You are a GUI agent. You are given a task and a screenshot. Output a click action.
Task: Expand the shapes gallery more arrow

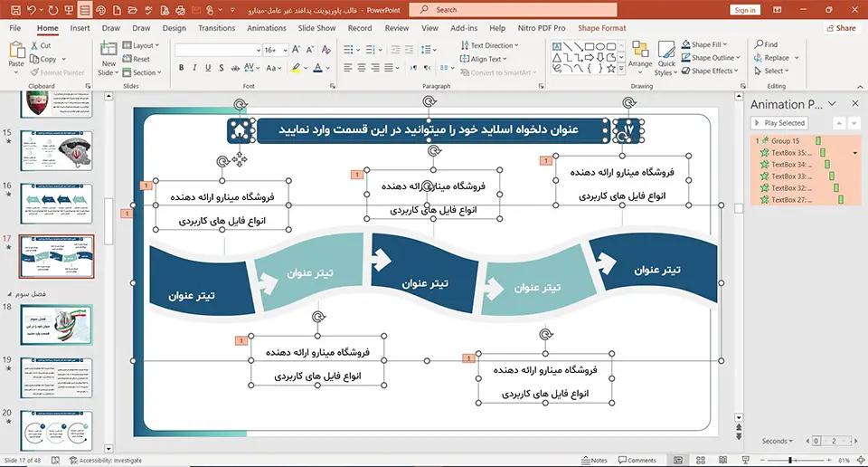621,69
